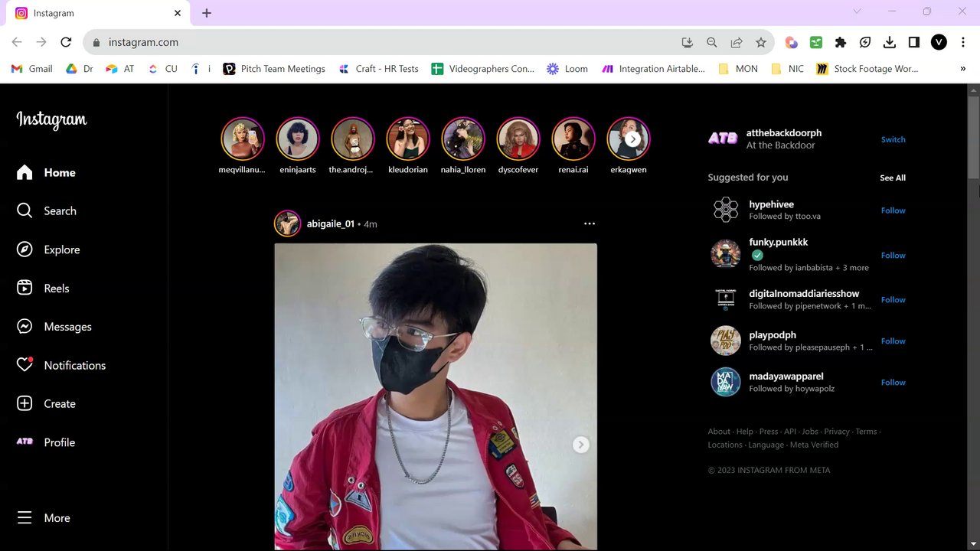980x551 pixels.
Task: Click the install app icon in address bar
Action: pyautogui.click(x=687, y=43)
